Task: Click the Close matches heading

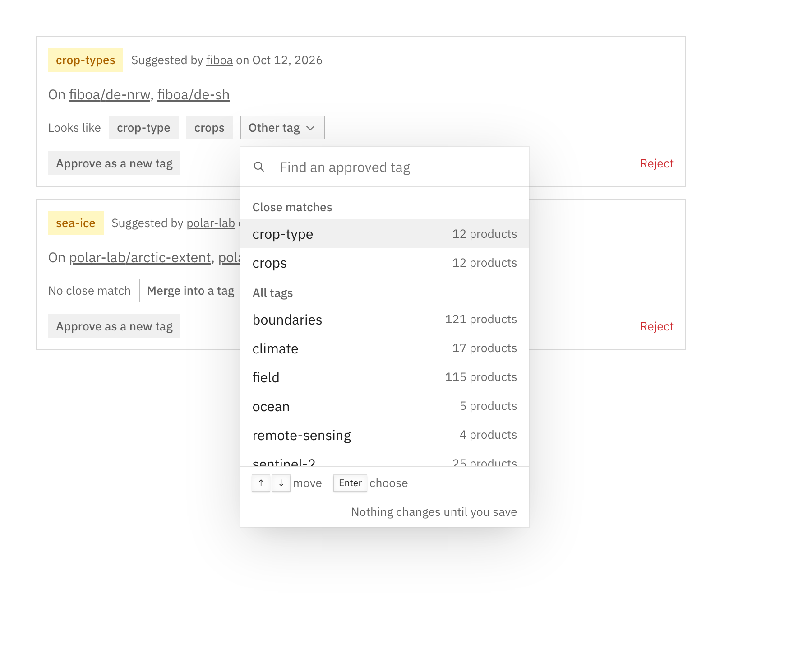Action: [292, 207]
